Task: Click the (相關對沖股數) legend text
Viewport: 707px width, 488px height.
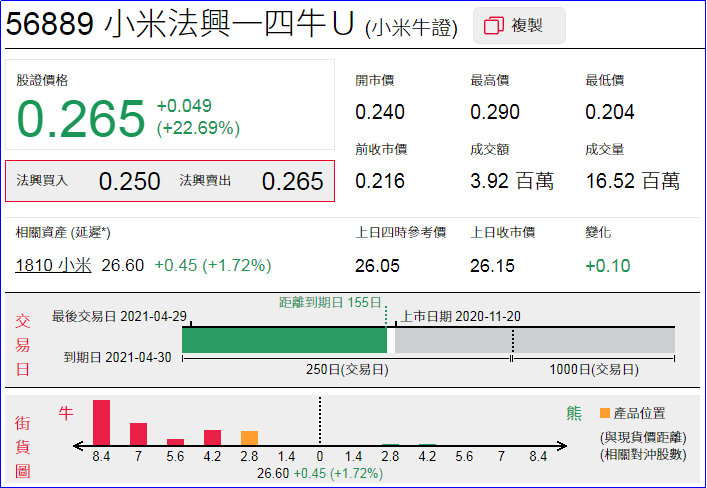Action: click(643, 454)
